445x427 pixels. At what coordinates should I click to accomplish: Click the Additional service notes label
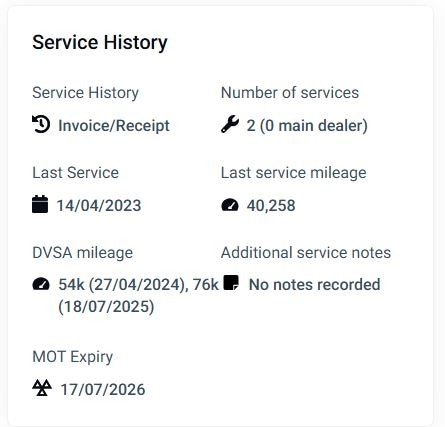[x=306, y=252]
